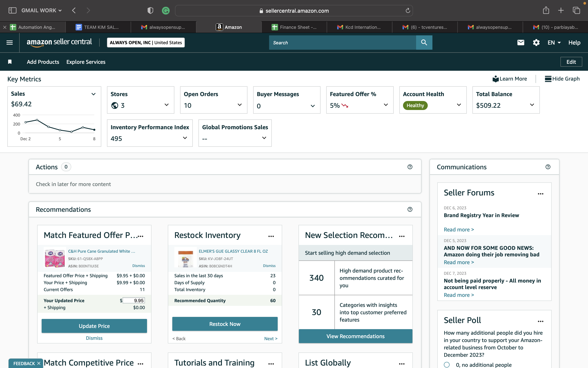Expand the Account Health dropdown
The image size is (588, 368).
459,105
